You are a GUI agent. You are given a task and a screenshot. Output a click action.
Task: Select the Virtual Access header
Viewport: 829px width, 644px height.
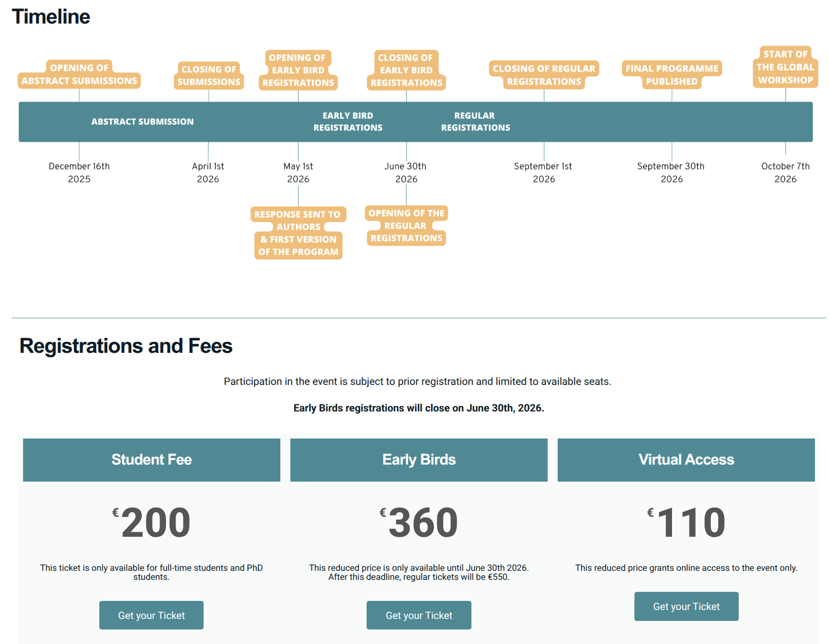pyautogui.click(x=686, y=460)
